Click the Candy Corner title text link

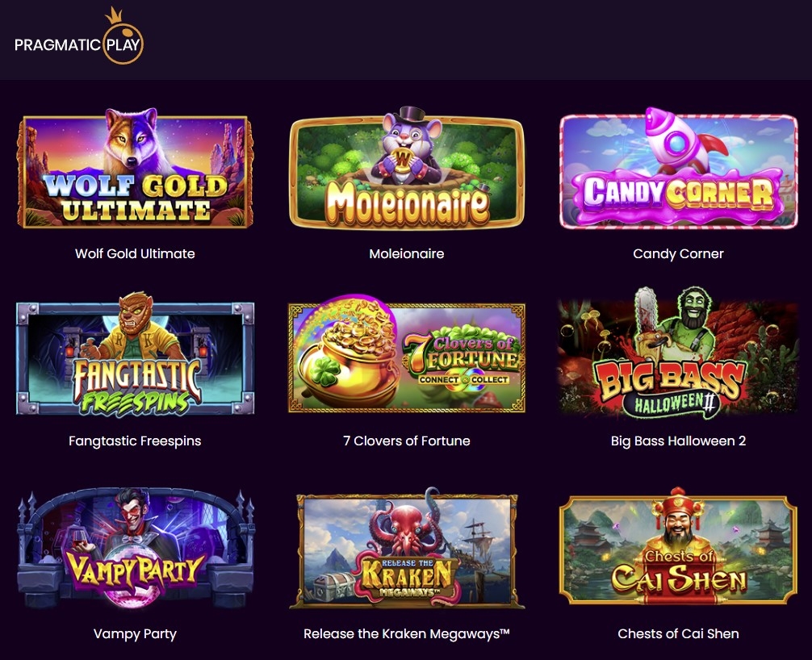[x=678, y=253]
